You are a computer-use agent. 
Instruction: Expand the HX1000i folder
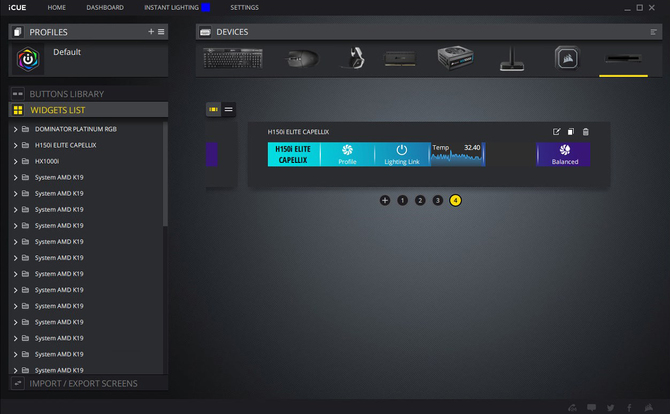(x=15, y=161)
